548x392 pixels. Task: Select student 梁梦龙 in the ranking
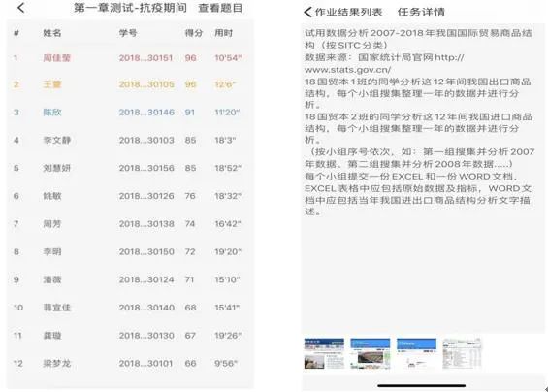point(57,364)
